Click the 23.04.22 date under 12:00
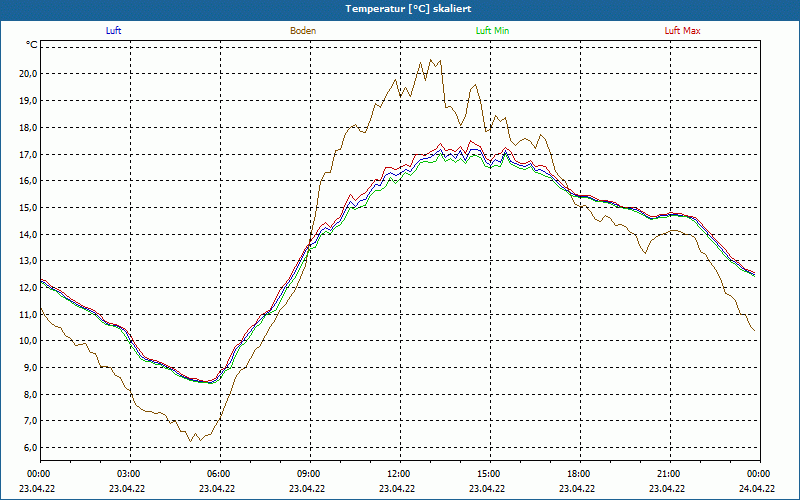The width and height of the screenshot is (800, 500). [397, 488]
